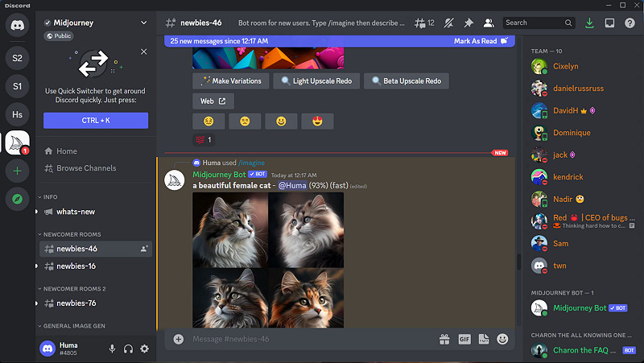This screenshot has width=644, height=363.
Task: Open the help question mark icon
Action: coord(630,23)
